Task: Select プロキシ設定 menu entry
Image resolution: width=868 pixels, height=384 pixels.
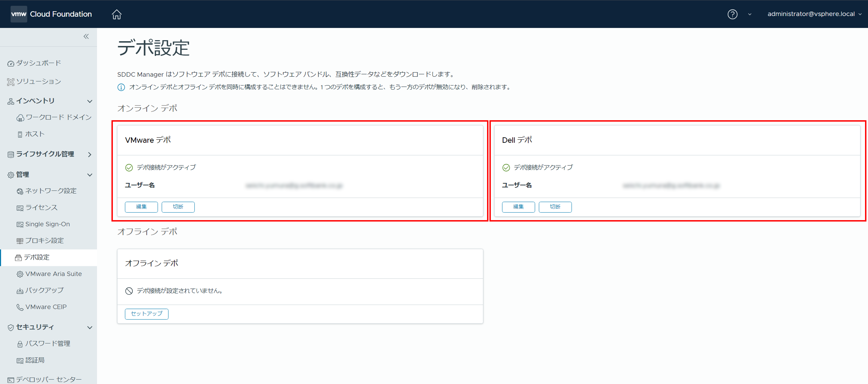Action: click(44, 241)
